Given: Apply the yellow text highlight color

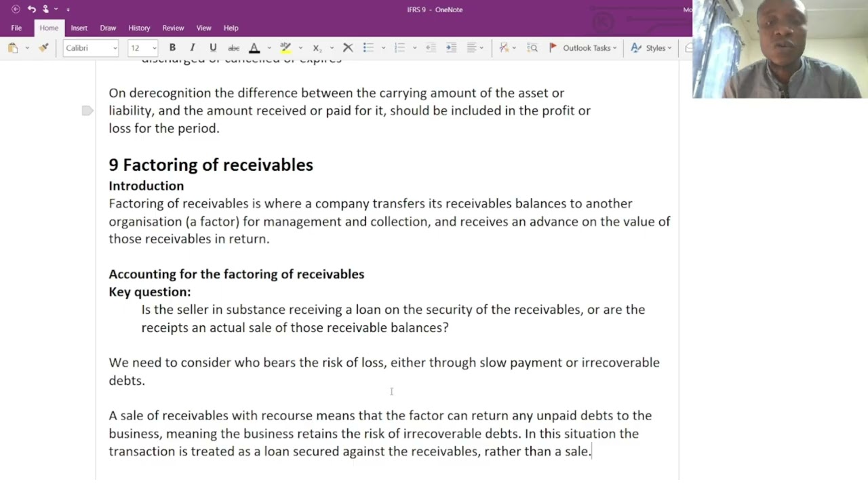Looking at the screenshot, I should point(285,48).
